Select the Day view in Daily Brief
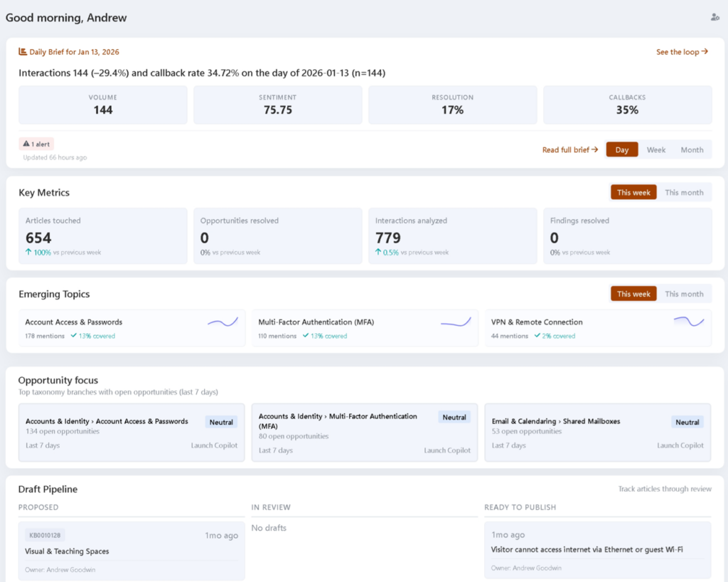This screenshot has height=582, width=728. point(621,150)
